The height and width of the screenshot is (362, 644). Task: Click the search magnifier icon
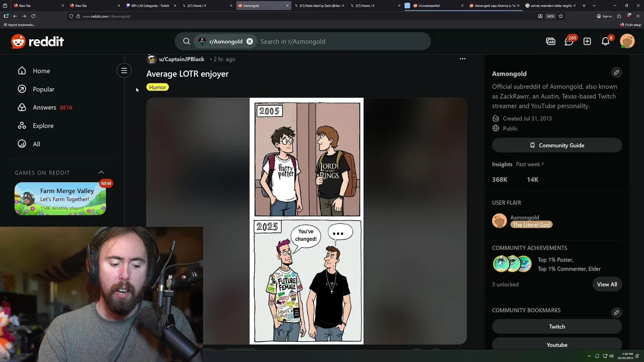tap(186, 41)
